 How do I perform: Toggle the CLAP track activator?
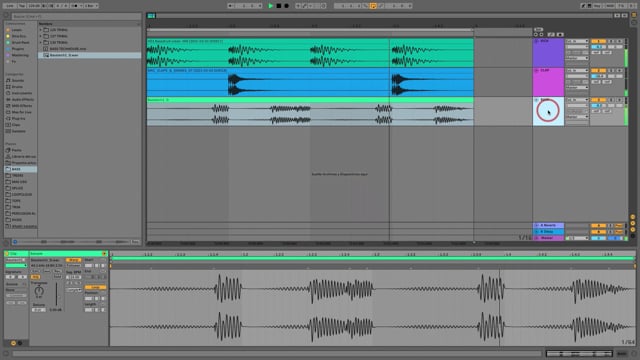(x=598, y=71)
